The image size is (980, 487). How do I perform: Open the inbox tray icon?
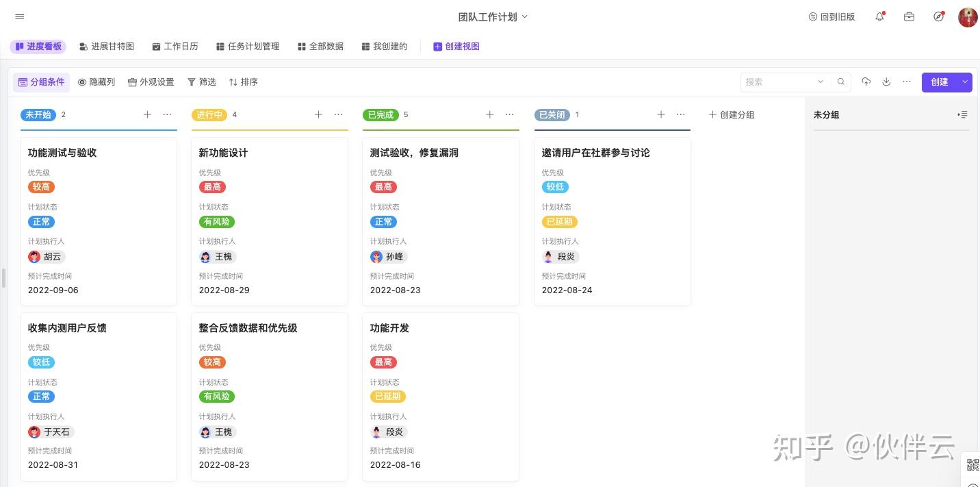point(909,16)
